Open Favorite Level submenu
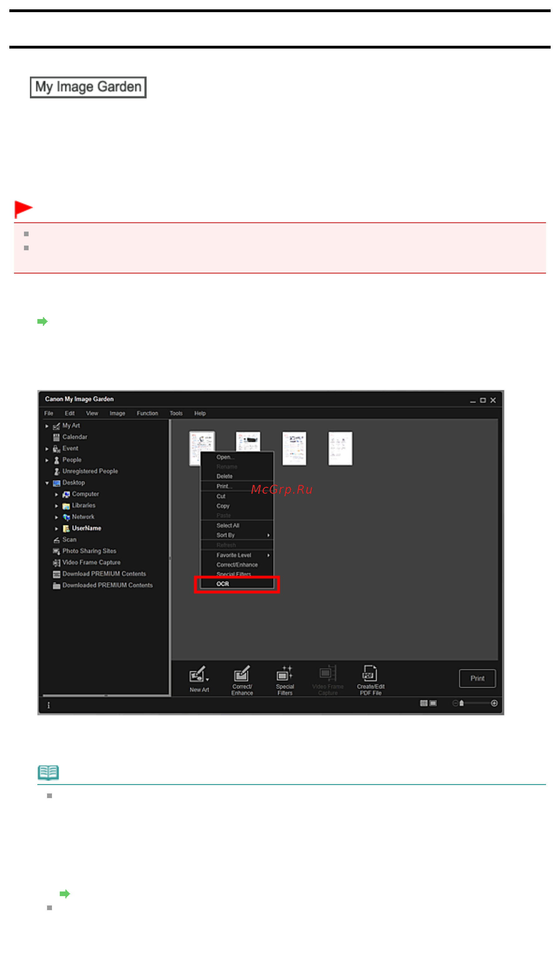This screenshot has width=560, height=978. pos(237,555)
